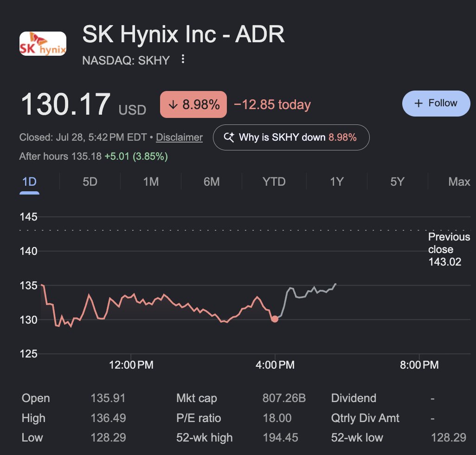Select the 1D chart range tab
This screenshot has height=455, width=476.
point(29,182)
